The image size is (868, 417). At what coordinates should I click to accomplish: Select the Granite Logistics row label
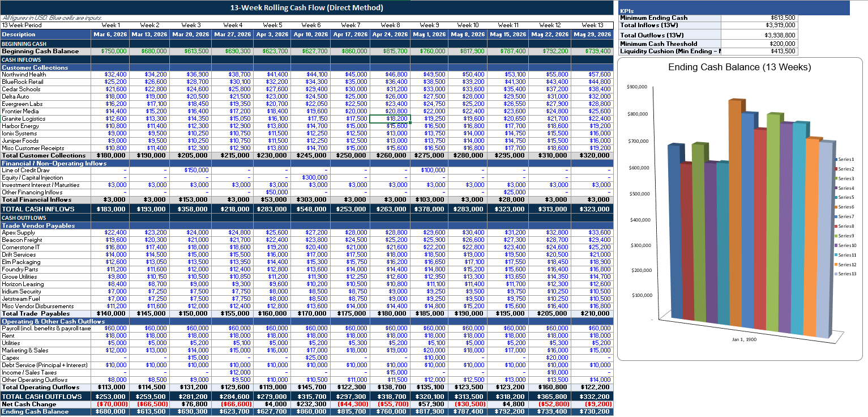[x=46, y=118]
